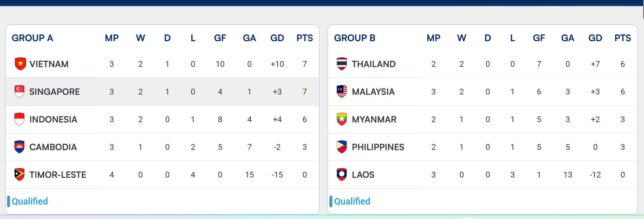Click the GROUP A table heading

32,38
